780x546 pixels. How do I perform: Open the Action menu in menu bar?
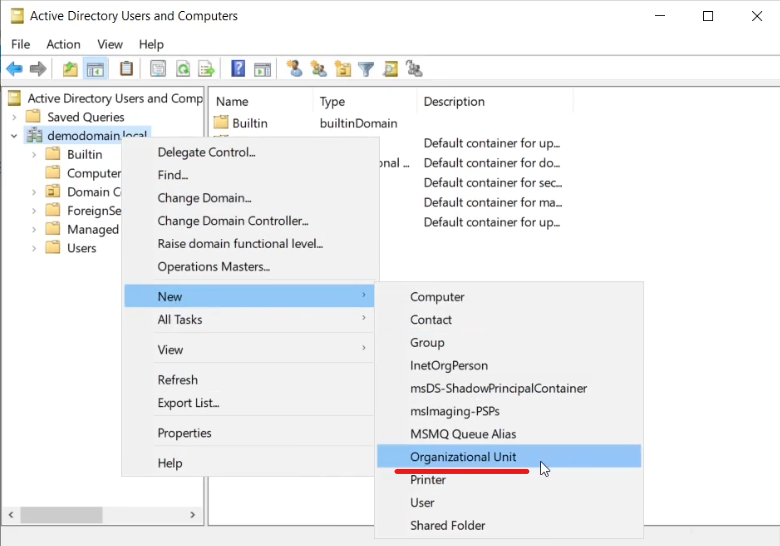[63, 44]
